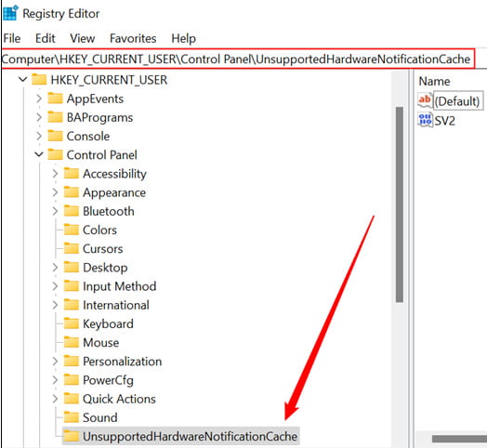The height and width of the screenshot is (448, 487).
Task: Open the File menu
Action: 12,38
